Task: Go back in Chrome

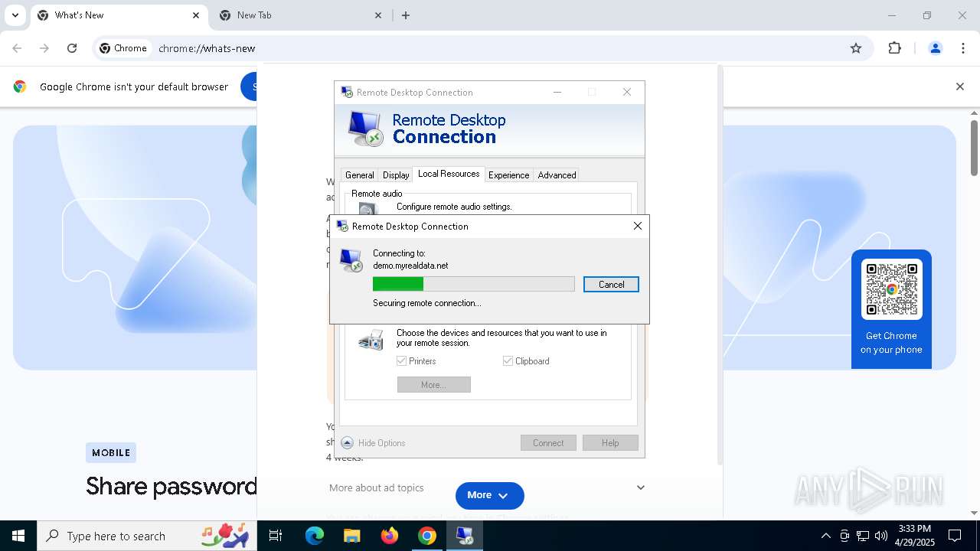Action: click(17, 48)
